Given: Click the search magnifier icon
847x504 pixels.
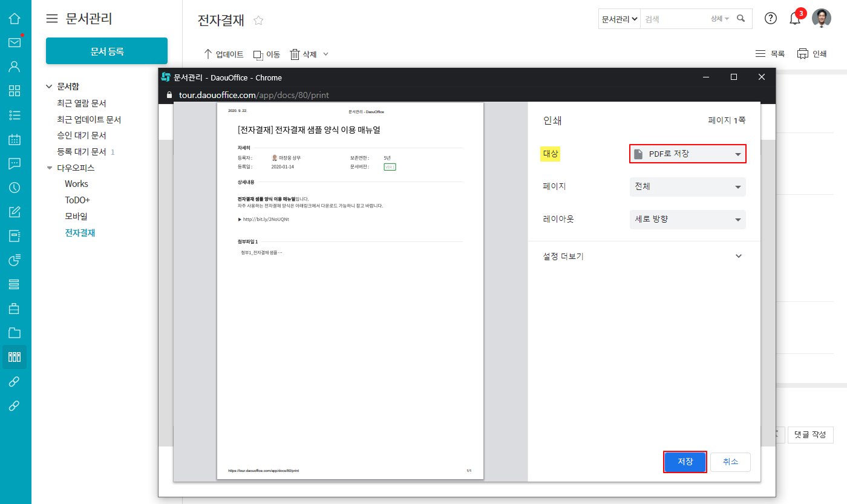Looking at the screenshot, I should point(741,19).
